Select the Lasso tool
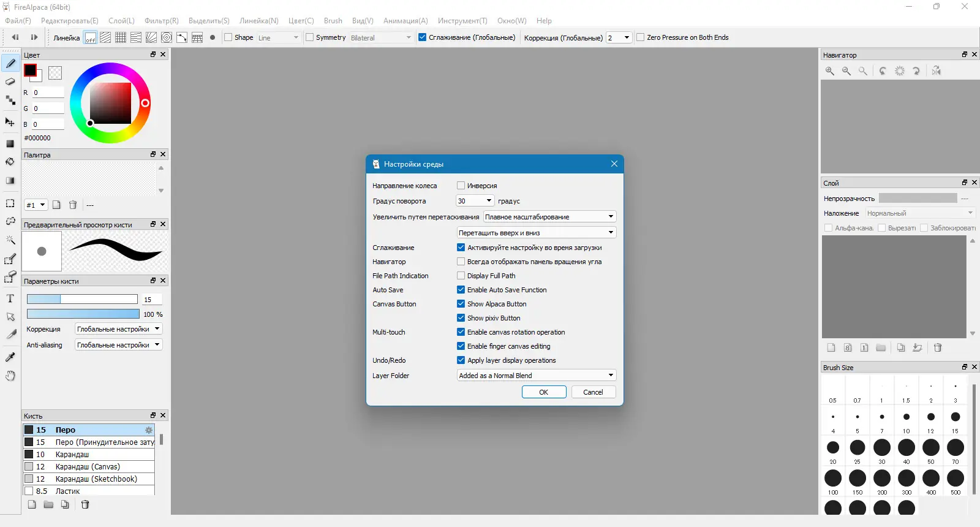Screen dimensions: 980x527 (10, 221)
